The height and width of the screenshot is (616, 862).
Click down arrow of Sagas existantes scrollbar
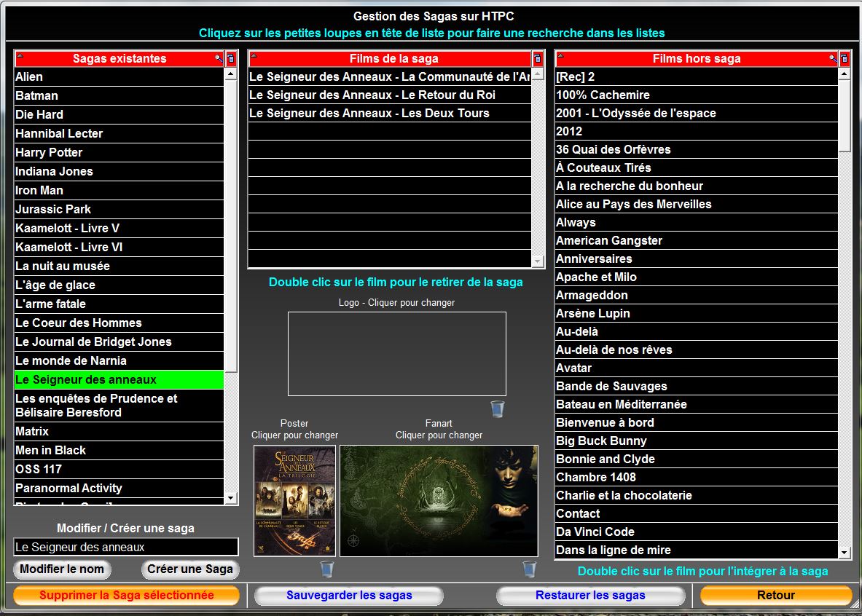coord(231,498)
